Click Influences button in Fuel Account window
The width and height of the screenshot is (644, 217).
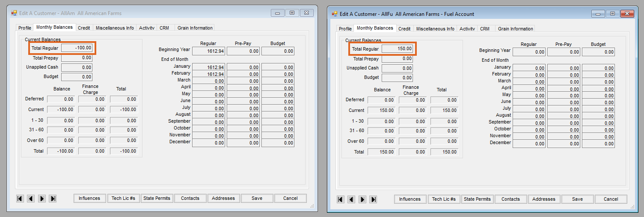(x=410, y=199)
